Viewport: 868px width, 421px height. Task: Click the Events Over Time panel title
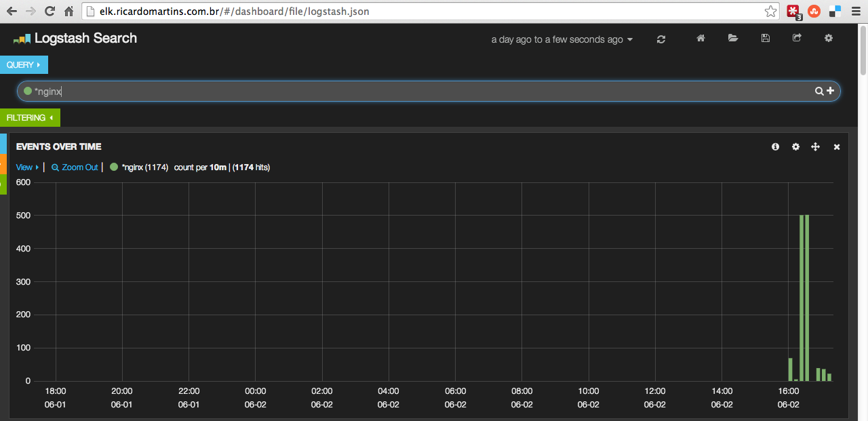(59, 146)
